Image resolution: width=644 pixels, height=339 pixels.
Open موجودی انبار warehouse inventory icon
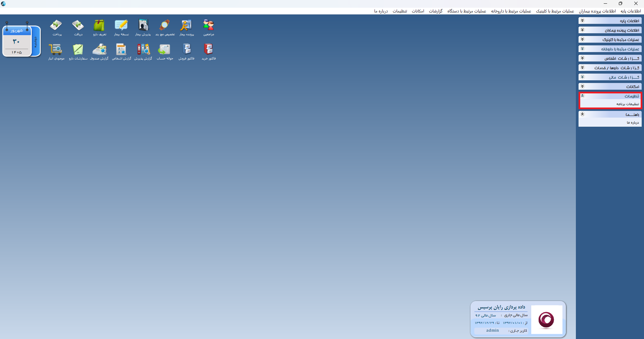[56, 51]
